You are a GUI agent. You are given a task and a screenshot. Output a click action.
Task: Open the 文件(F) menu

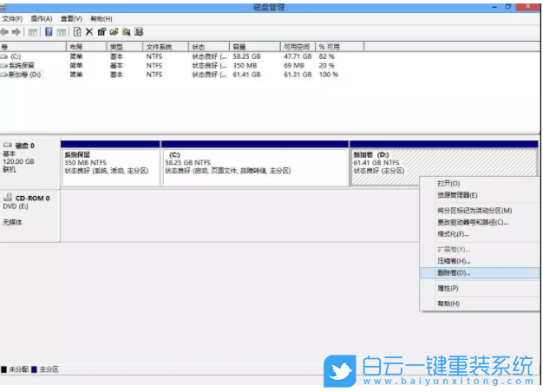(x=12, y=18)
